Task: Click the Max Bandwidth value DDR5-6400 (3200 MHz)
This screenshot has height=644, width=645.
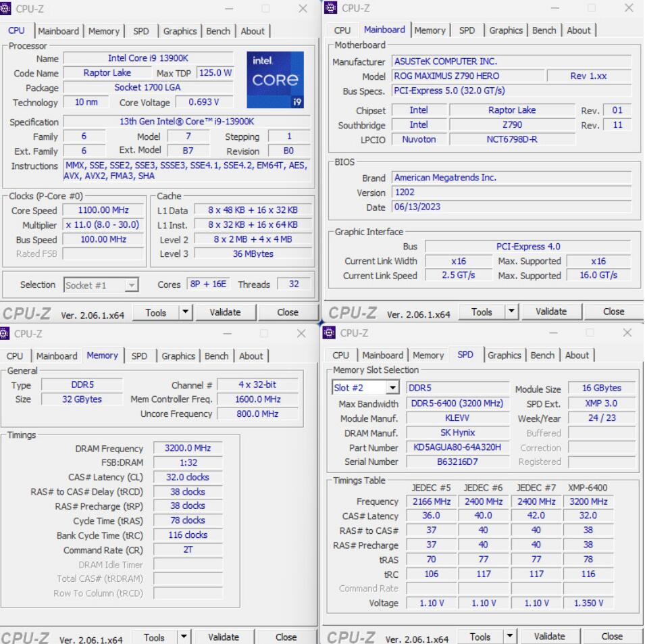Action: pyautogui.click(x=457, y=403)
